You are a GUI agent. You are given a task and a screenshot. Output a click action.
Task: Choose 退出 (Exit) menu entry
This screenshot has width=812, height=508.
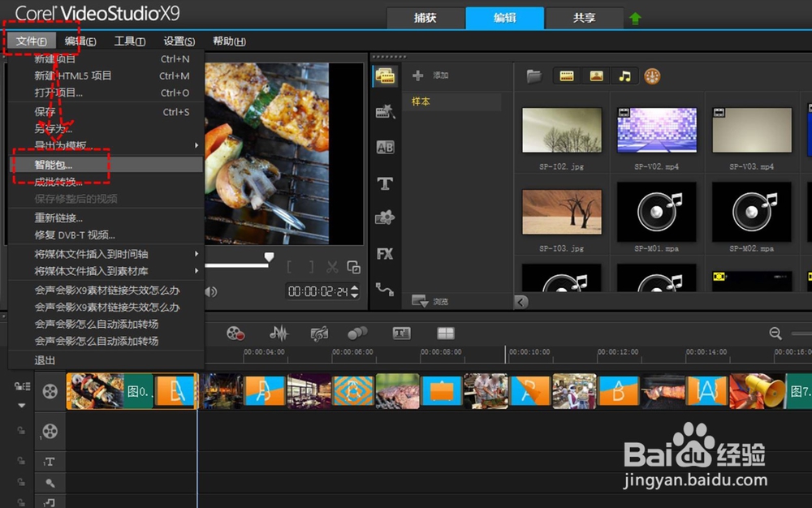pos(106,360)
